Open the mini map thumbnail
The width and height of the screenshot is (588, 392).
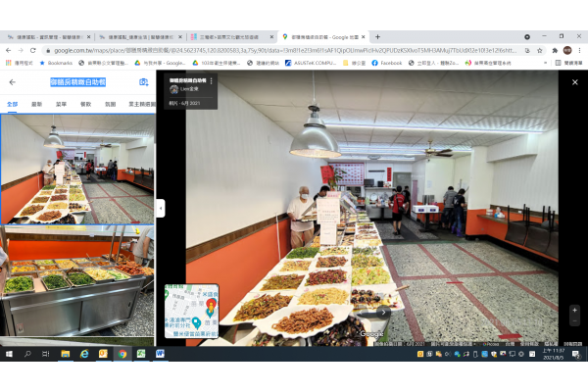point(192,311)
